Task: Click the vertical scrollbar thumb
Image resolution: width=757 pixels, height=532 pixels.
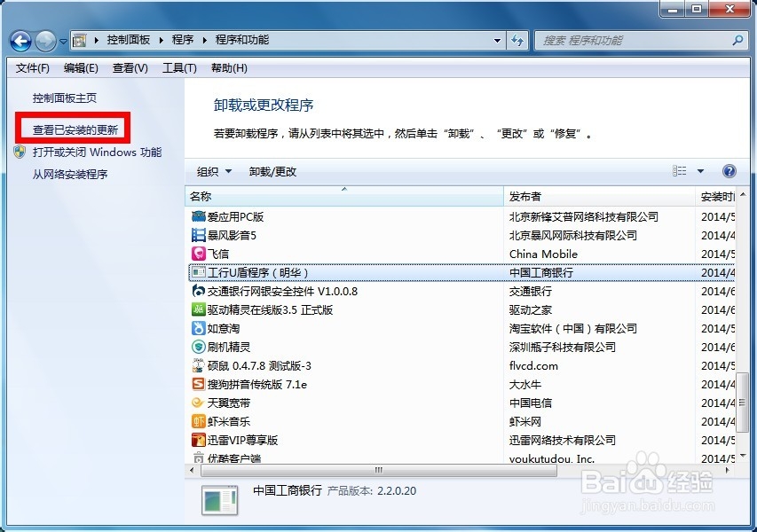Action: (x=743, y=403)
